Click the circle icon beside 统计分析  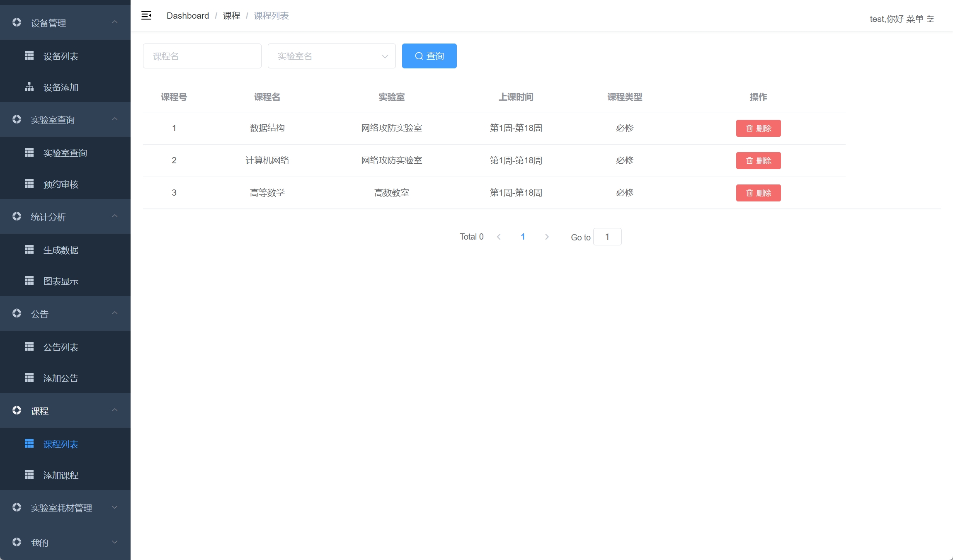(x=17, y=216)
